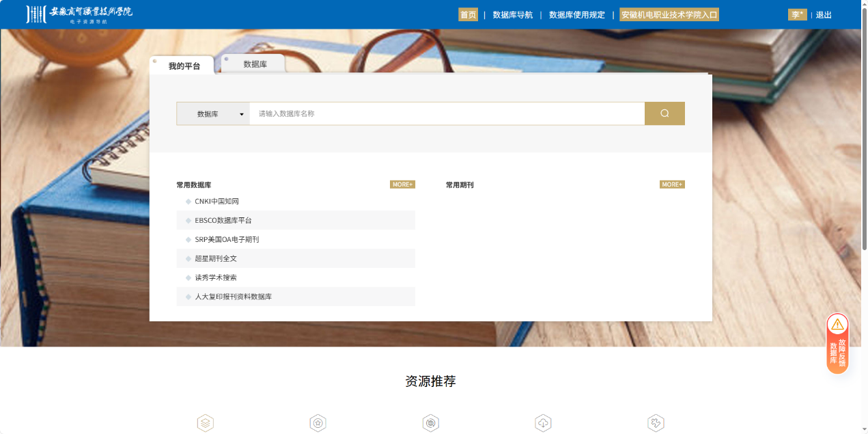868x434 pixels.
Task: Click the college logo in header
Action: point(79,14)
